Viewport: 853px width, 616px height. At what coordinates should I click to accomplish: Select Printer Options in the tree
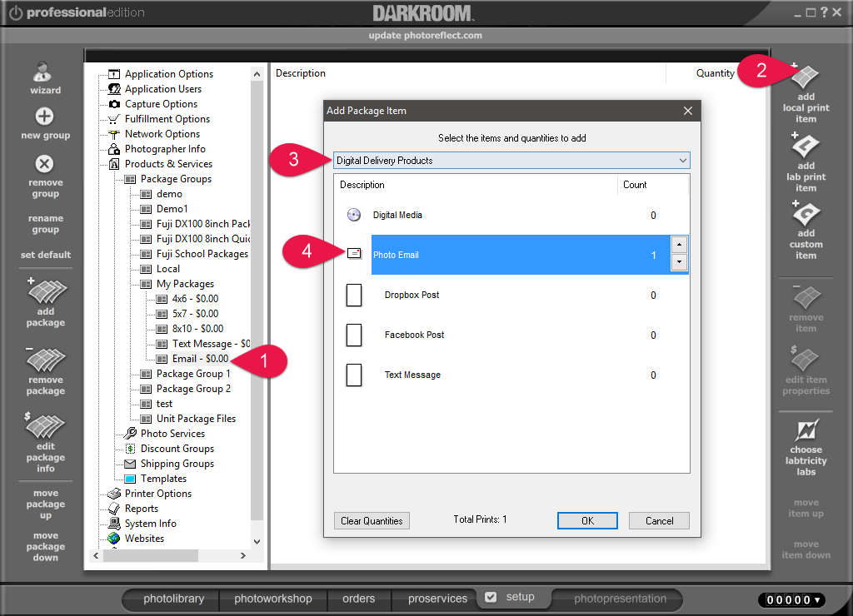tap(157, 494)
